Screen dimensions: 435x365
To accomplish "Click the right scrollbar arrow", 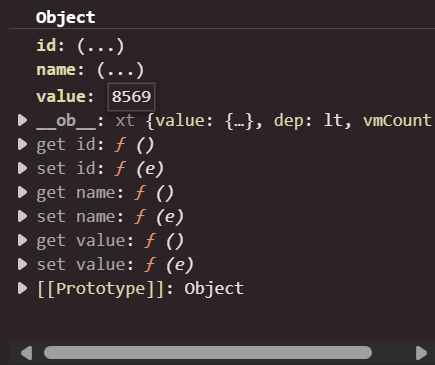I will (x=421, y=353).
